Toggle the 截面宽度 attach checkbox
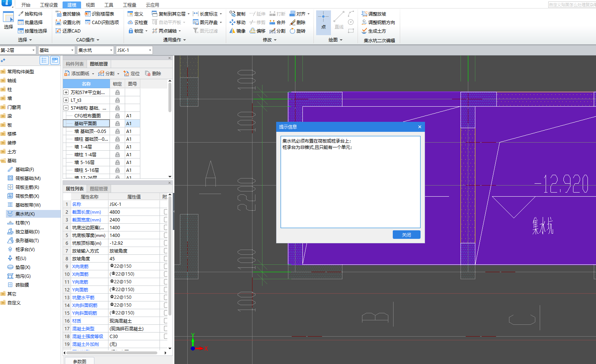Viewport: 596px width, 364px height. point(166,220)
